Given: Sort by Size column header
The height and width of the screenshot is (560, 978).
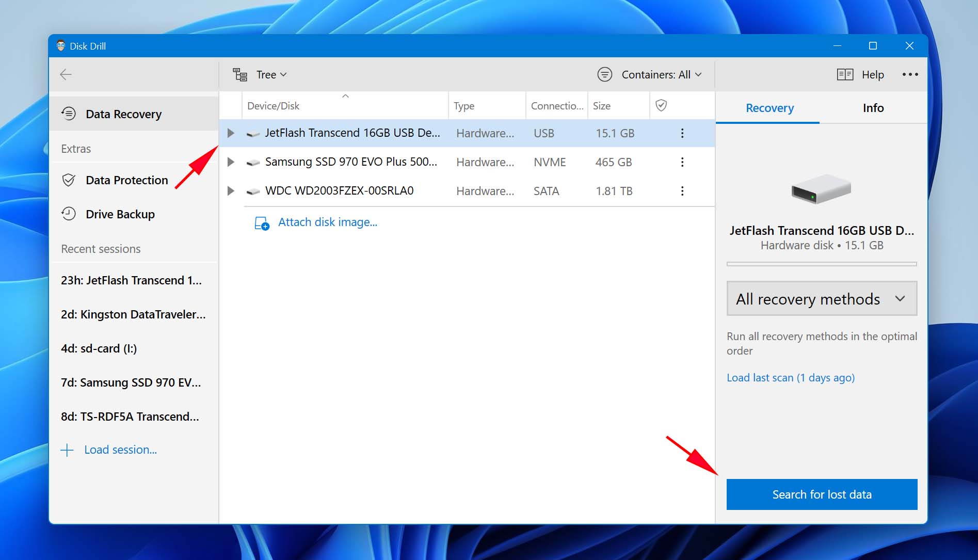Looking at the screenshot, I should pos(618,106).
